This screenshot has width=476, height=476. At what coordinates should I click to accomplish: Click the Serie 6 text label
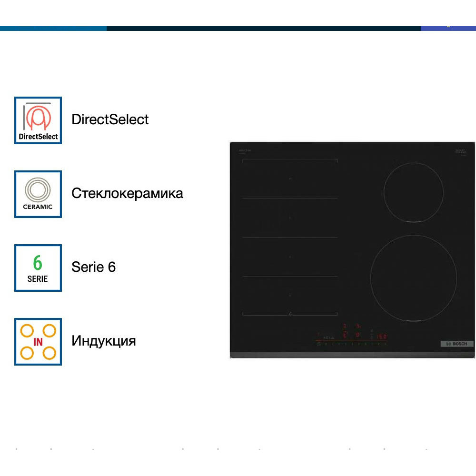click(94, 267)
